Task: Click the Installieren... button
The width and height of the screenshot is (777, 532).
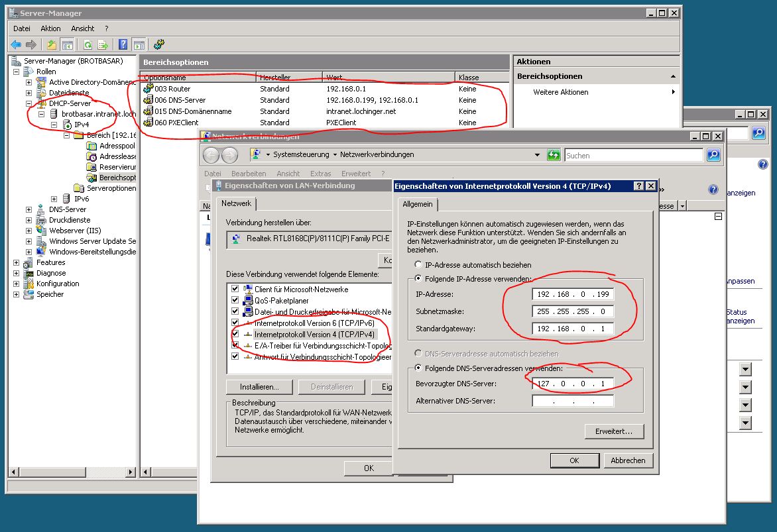Action: (259, 387)
